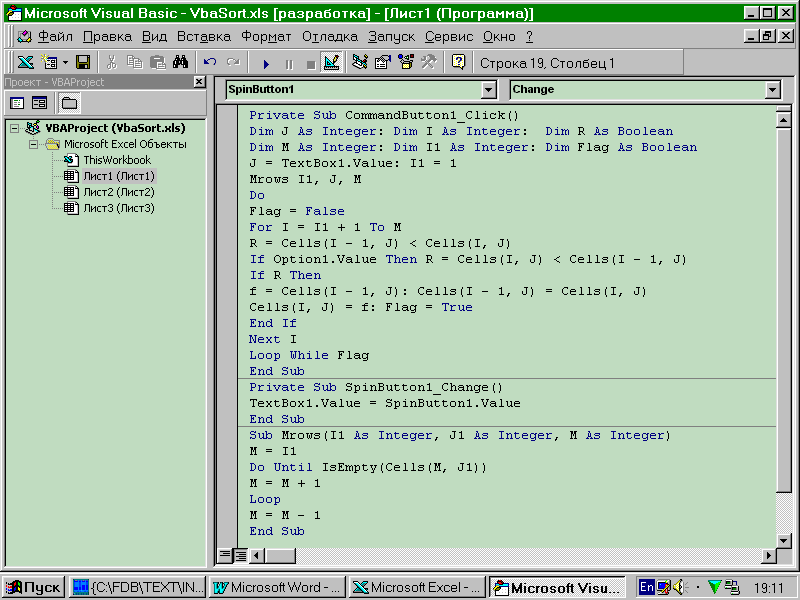Click code scrollbar up arrow
Viewport: 800px width, 600px height.
coord(783,120)
